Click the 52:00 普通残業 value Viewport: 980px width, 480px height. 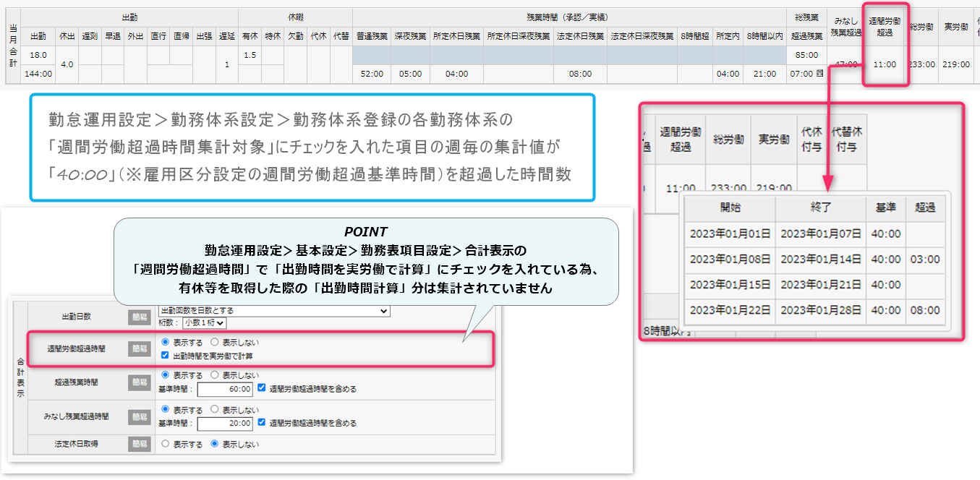pos(372,74)
